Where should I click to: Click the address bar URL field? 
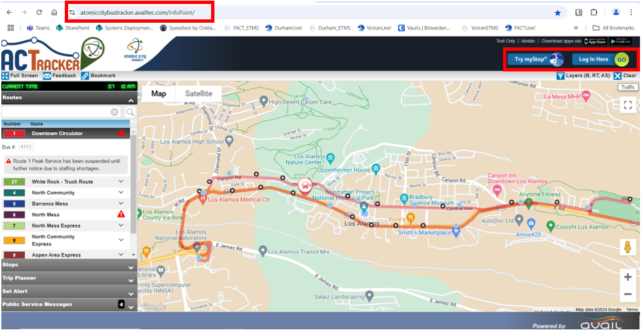tap(312, 13)
